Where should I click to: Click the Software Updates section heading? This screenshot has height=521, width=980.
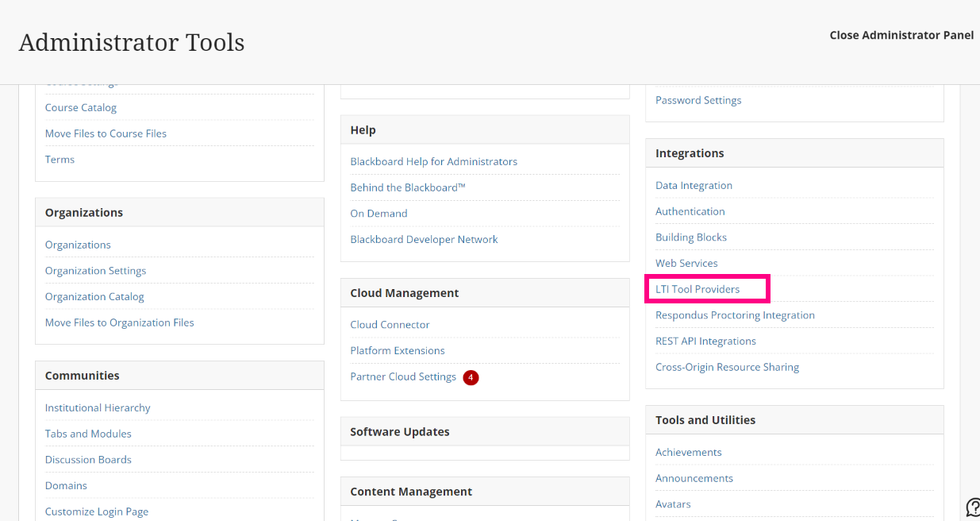pos(400,432)
